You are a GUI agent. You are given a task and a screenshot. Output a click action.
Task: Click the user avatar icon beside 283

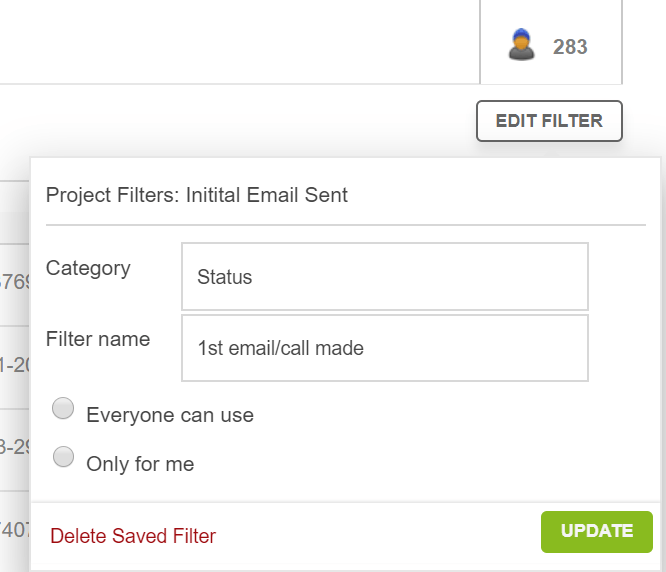click(x=521, y=45)
